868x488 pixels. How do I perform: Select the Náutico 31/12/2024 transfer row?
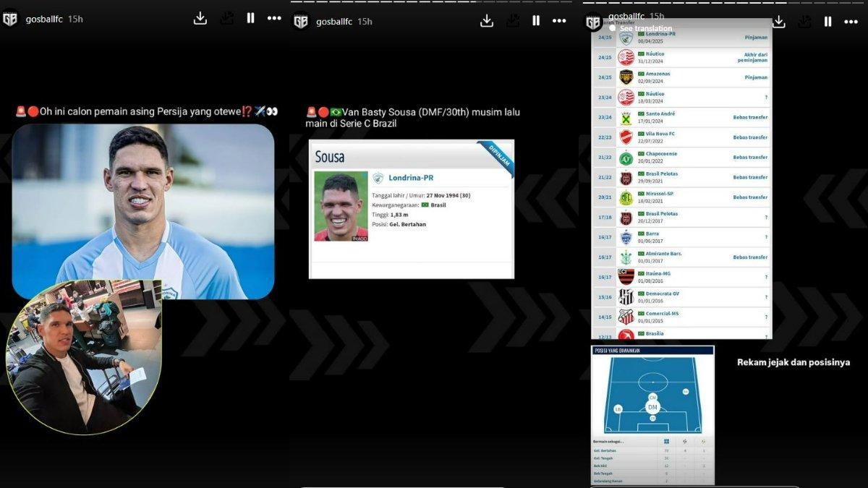681,57
